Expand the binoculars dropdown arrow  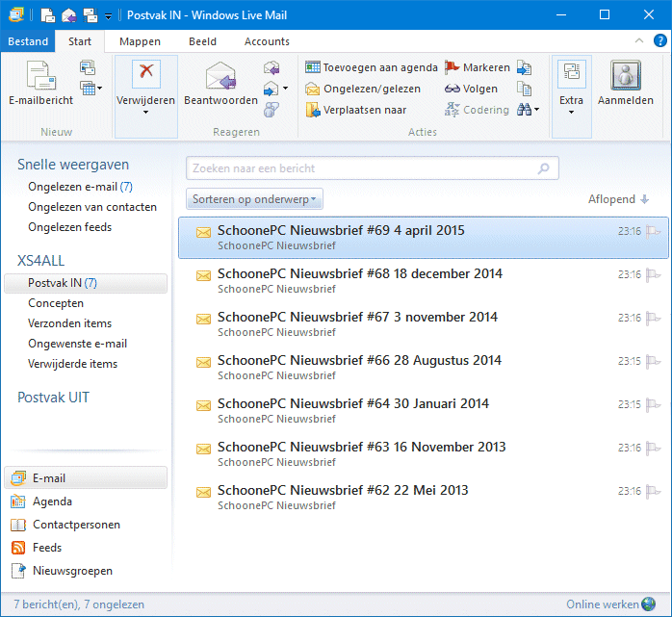tap(536, 110)
